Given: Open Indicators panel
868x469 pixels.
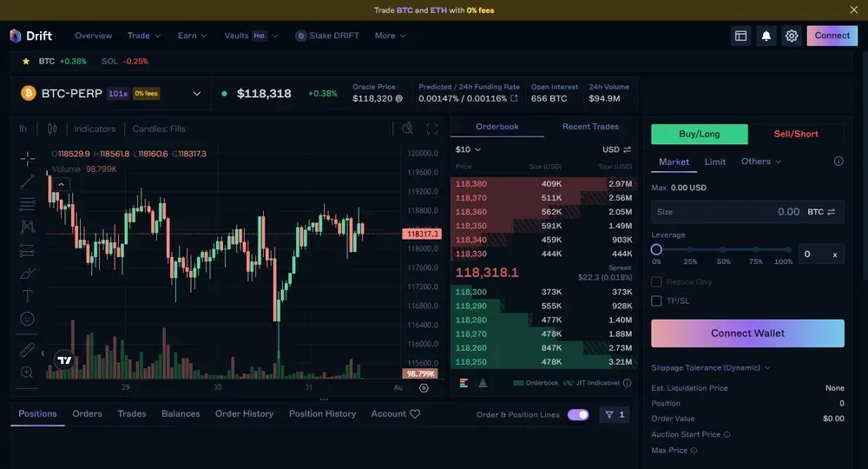Looking at the screenshot, I should [x=95, y=129].
